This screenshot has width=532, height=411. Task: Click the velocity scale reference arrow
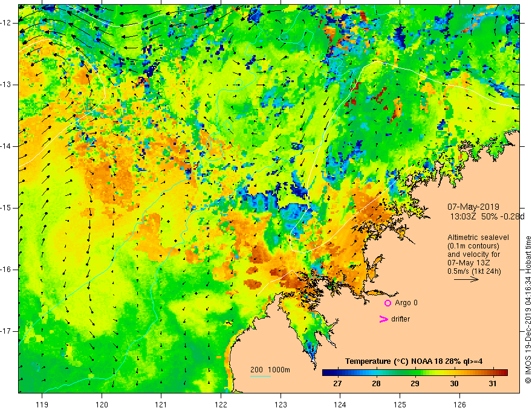pos(466,279)
